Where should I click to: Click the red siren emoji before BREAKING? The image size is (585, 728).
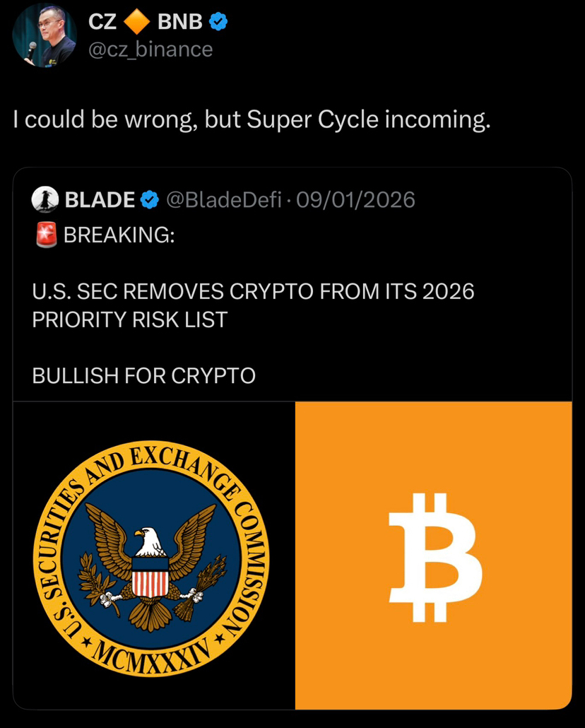tap(45, 235)
